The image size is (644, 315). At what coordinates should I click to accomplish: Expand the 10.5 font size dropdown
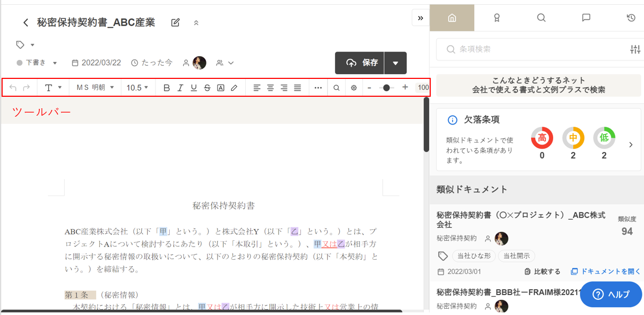137,88
